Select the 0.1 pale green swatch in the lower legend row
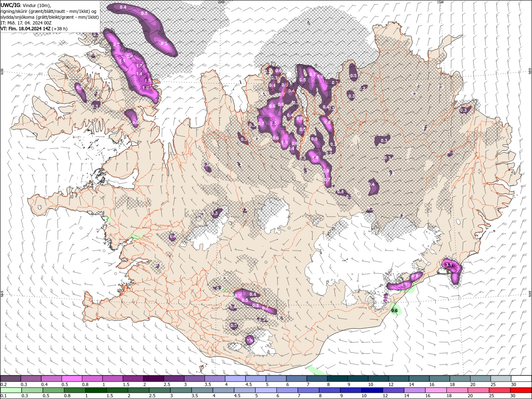Screen dimensions: 532x399 (11, 390)
